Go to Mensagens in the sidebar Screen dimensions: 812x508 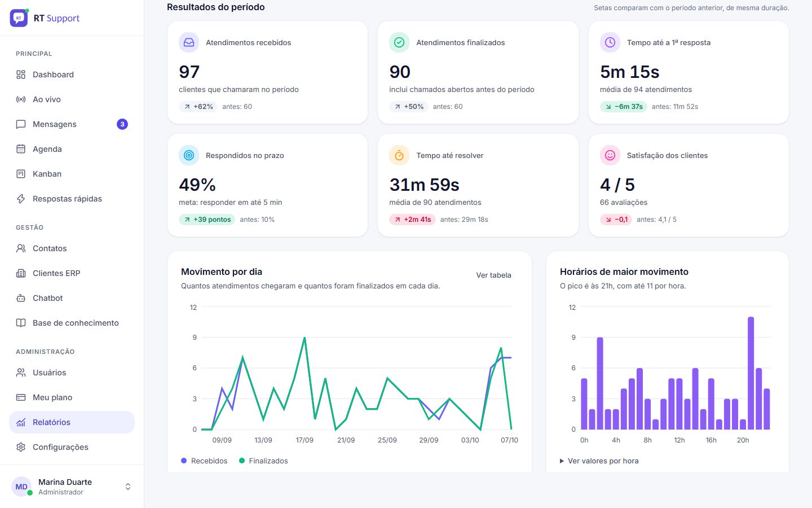72,124
